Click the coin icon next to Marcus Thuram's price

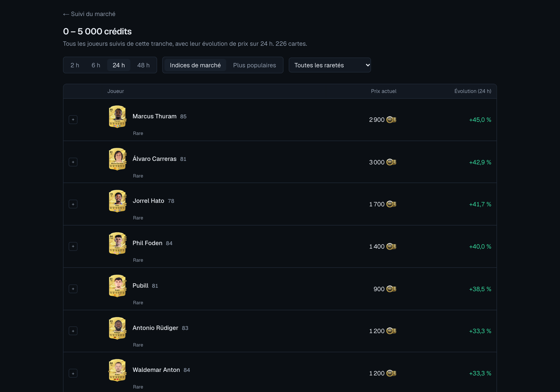coord(391,120)
